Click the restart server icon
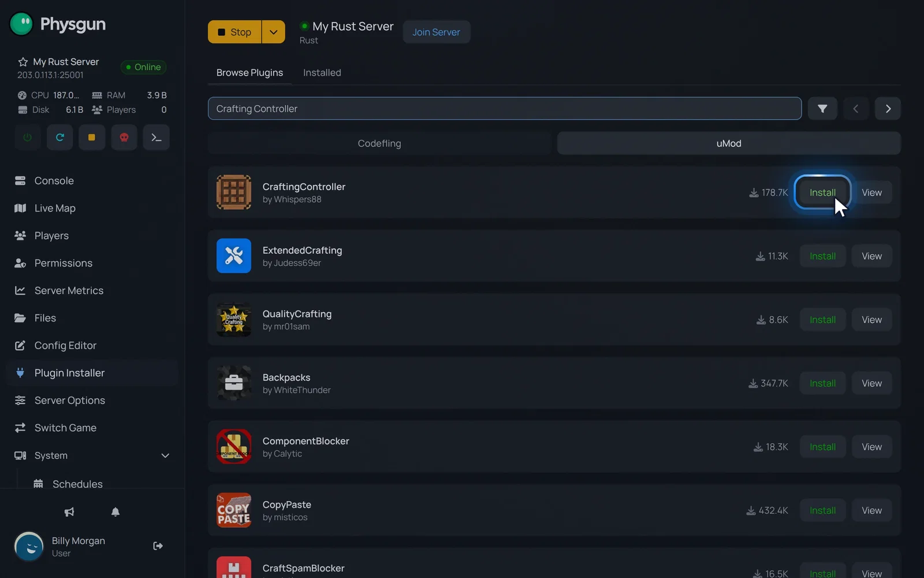Viewport: 924px width, 578px height. pos(59,138)
